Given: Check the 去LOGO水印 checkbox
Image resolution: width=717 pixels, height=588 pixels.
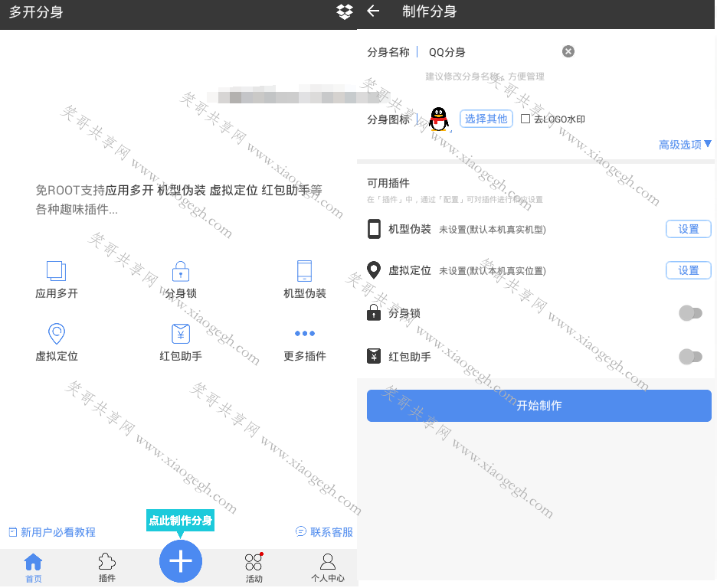Looking at the screenshot, I should point(525,119).
